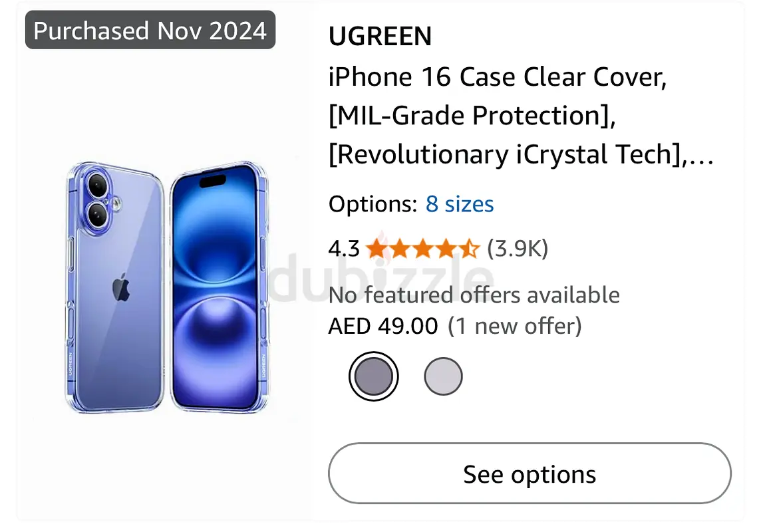Tap the No featured offers available text
Viewport: 761px width, 532px height.
[x=474, y=295]
